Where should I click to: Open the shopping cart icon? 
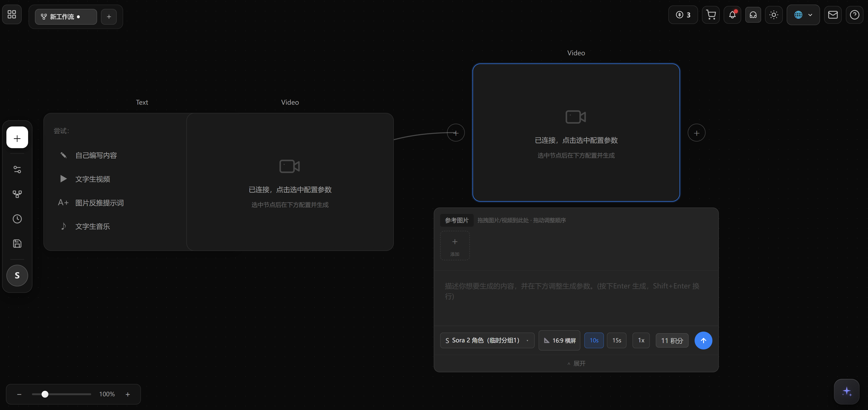[711, 15]
